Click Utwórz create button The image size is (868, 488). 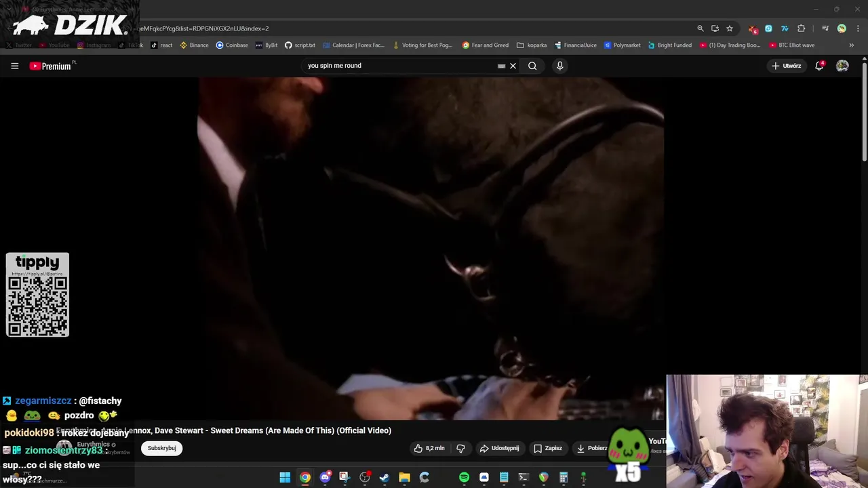coord(787,66)
